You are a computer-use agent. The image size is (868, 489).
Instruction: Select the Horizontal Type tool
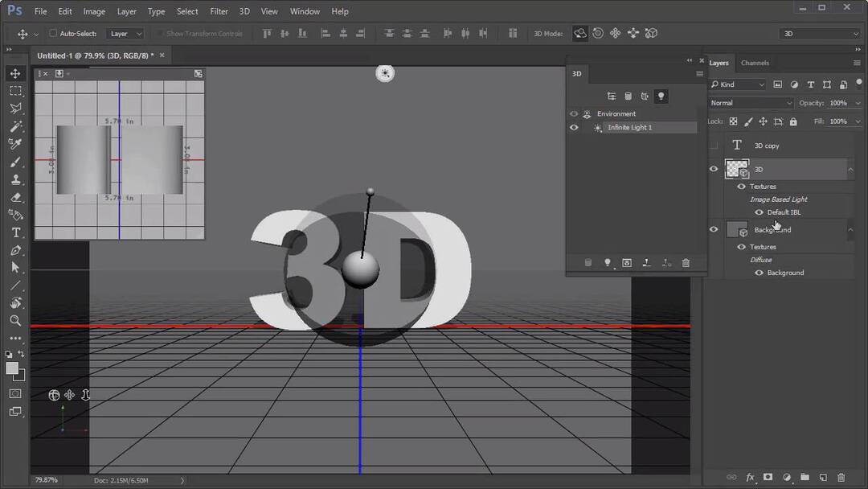pyautogui.click(x=15, y=232)
